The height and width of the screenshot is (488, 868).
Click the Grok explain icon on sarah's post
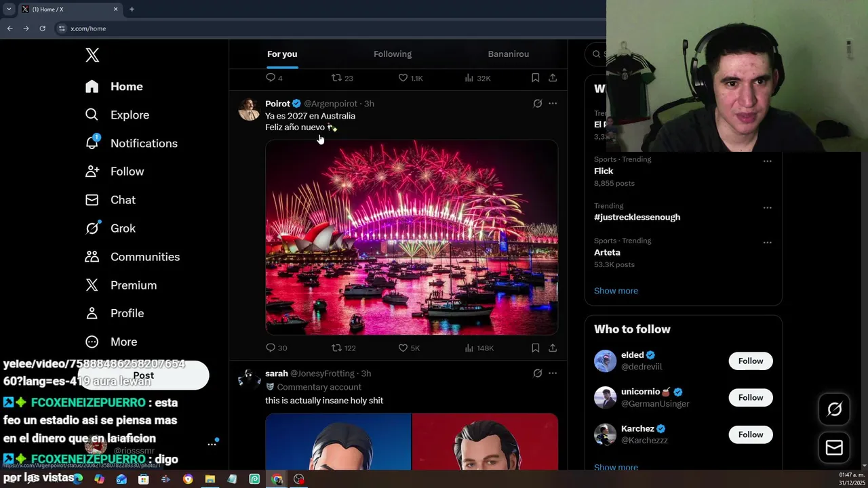(x=537, y=373)
